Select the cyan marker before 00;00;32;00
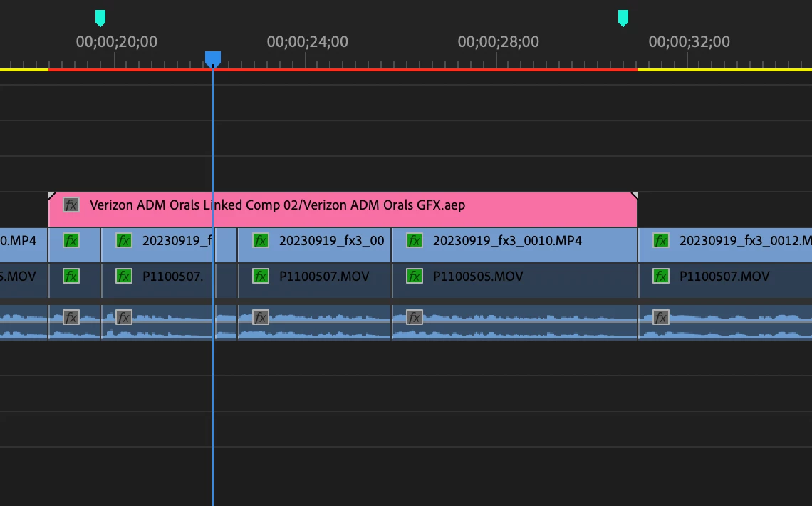Screen dimensions: 812x506 (x=623, y=18)
